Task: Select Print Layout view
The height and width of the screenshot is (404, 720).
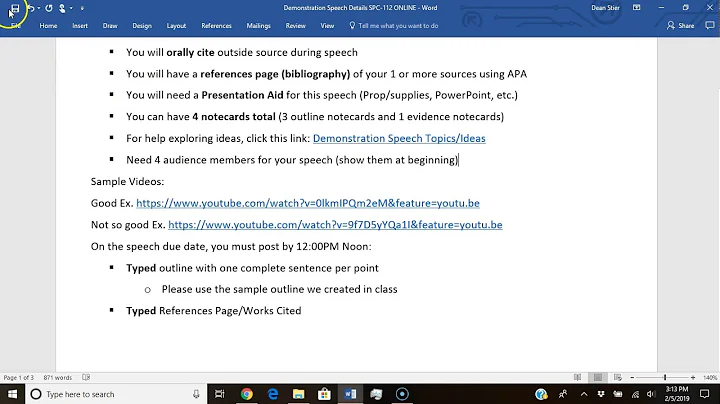Action: pos(597,377)
